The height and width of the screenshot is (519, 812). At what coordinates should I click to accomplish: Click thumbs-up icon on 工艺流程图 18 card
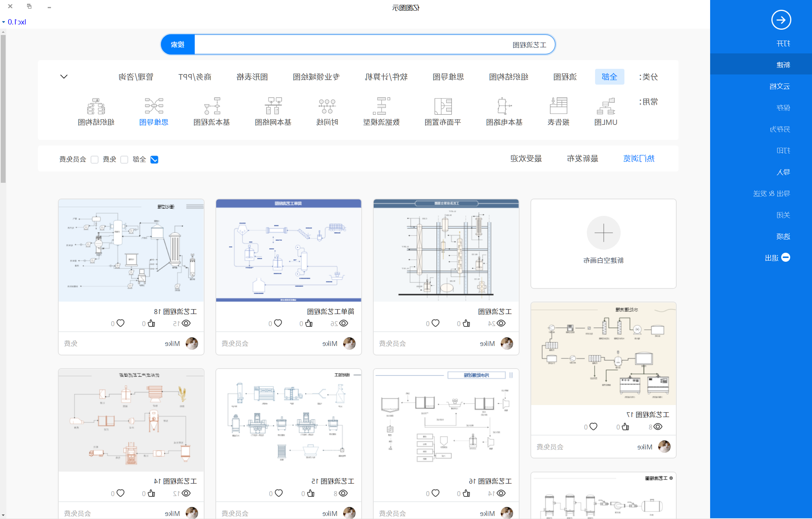pos(151,323)
